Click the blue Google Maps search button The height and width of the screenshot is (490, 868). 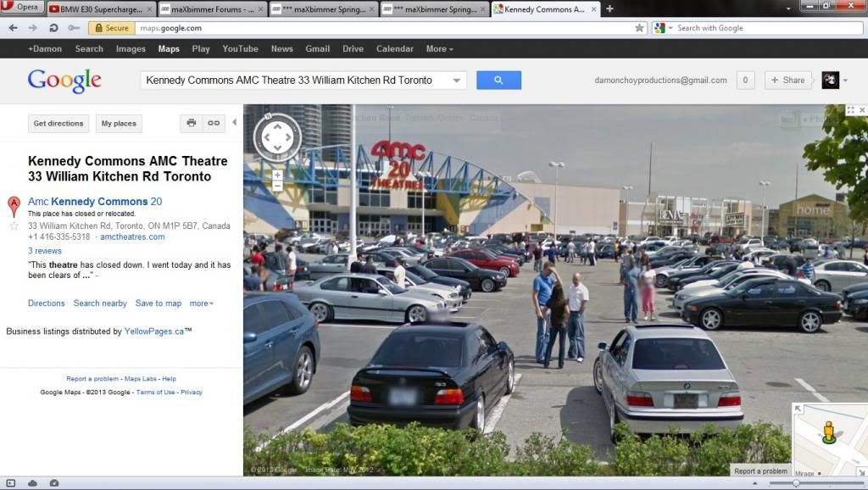tap(498, 81)
